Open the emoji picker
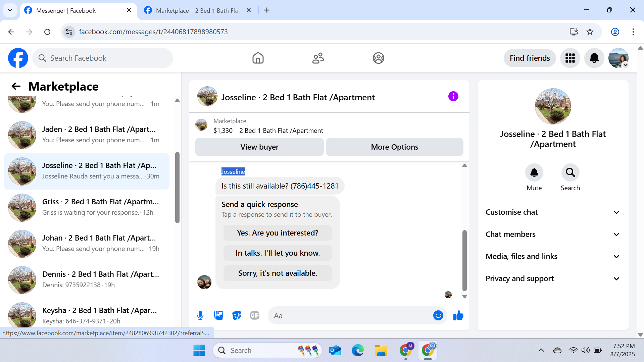 click(x=438, y=315)
